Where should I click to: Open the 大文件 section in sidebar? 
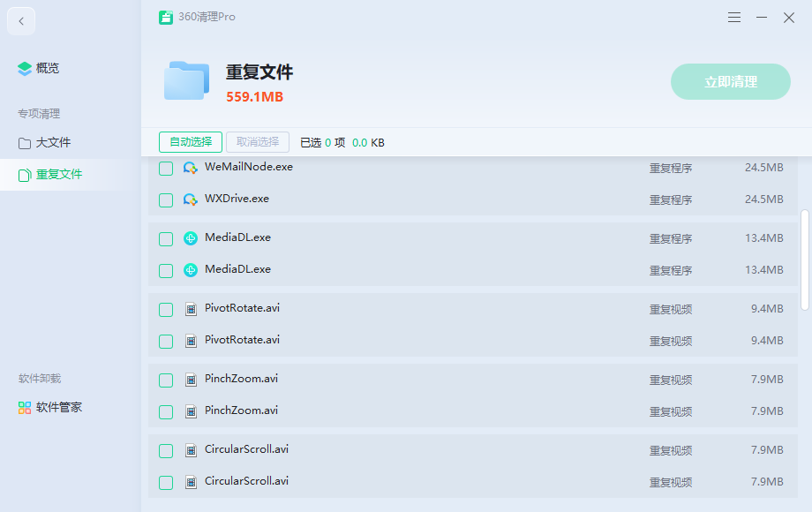[x=53, y=143]
